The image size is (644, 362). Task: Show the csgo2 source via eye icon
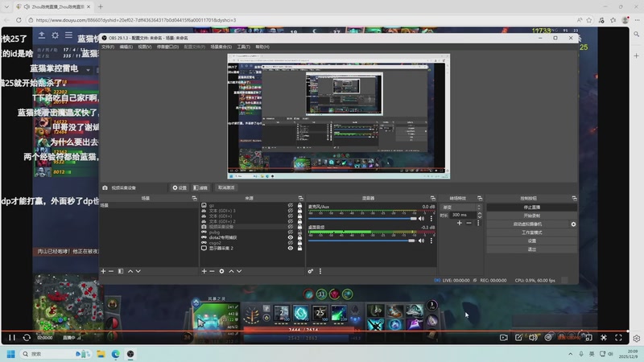[291, 243]
